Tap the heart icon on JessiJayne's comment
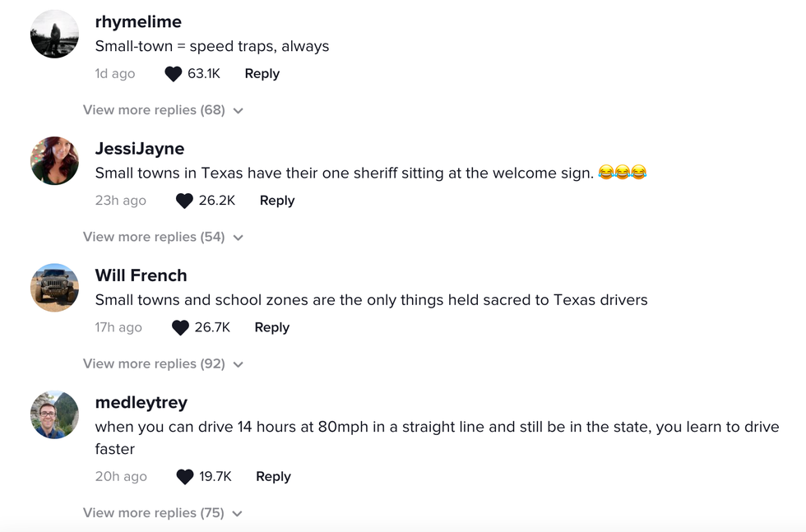The height and width of the screenshot is (532, 806). point(184,200)
